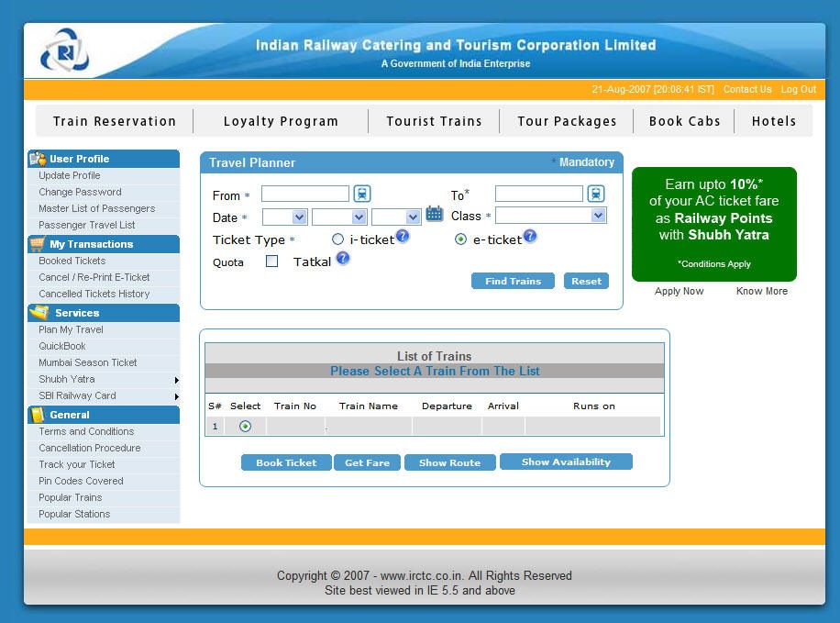Image resolution: width=840 pixels, height=623 pixels.
Task: Click the My Transactions cart icon
Action: 38,244
